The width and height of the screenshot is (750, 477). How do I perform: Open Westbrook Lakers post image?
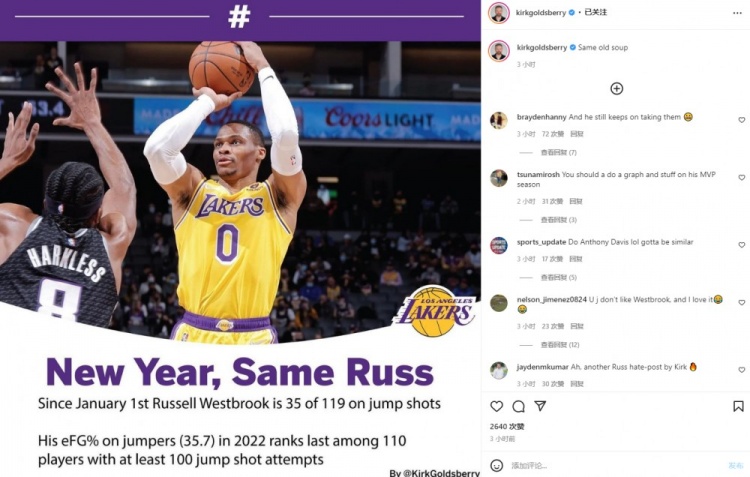click(240, 238)
